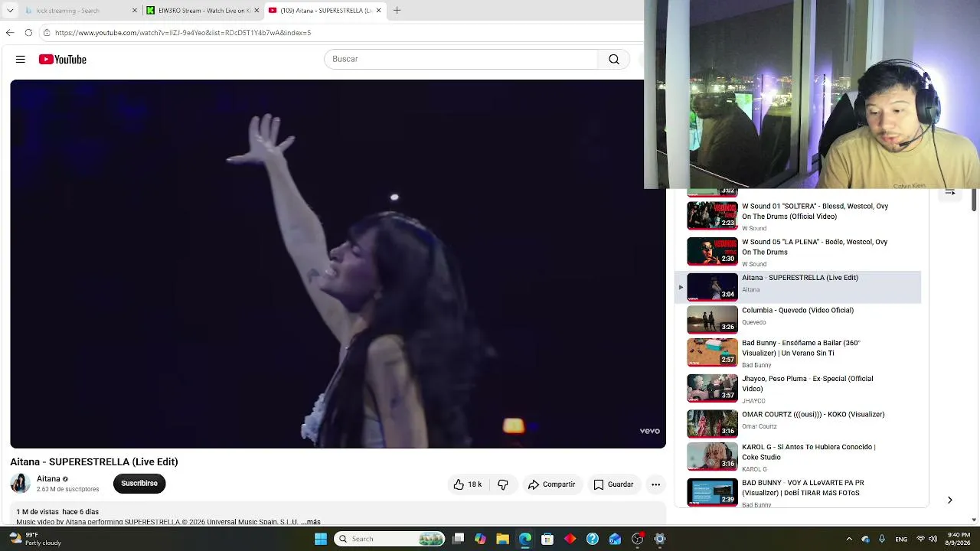
Task: Open the LA PLENA video thumbnail
Action: tap(712, 251)
